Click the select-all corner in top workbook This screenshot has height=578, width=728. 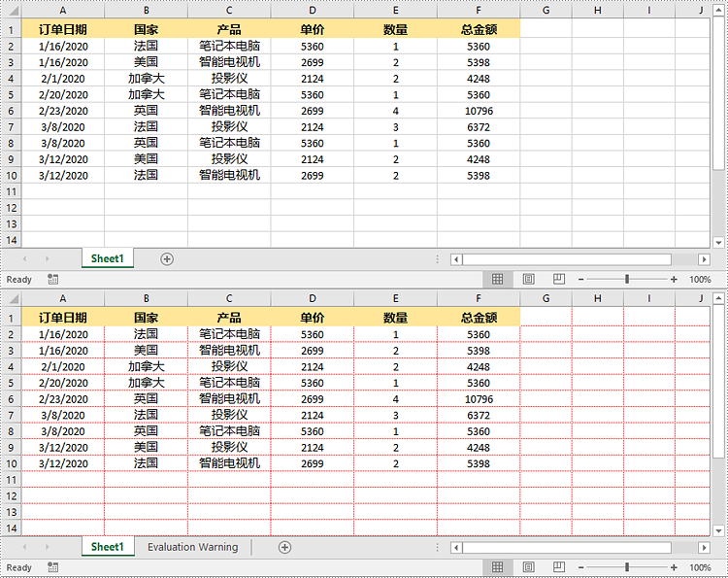click(x=12, y=11)
